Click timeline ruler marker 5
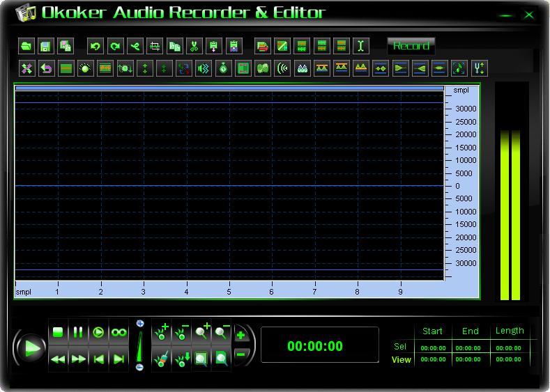The height and width of the screenshot is (392, 550). [229, 292]
